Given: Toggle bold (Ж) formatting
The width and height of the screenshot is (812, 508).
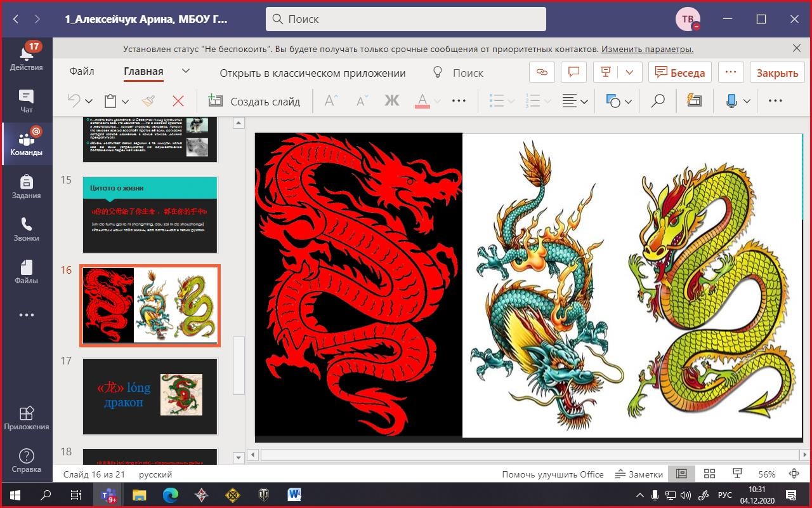Looking at the screenshot, I should (x=391, y=101).
